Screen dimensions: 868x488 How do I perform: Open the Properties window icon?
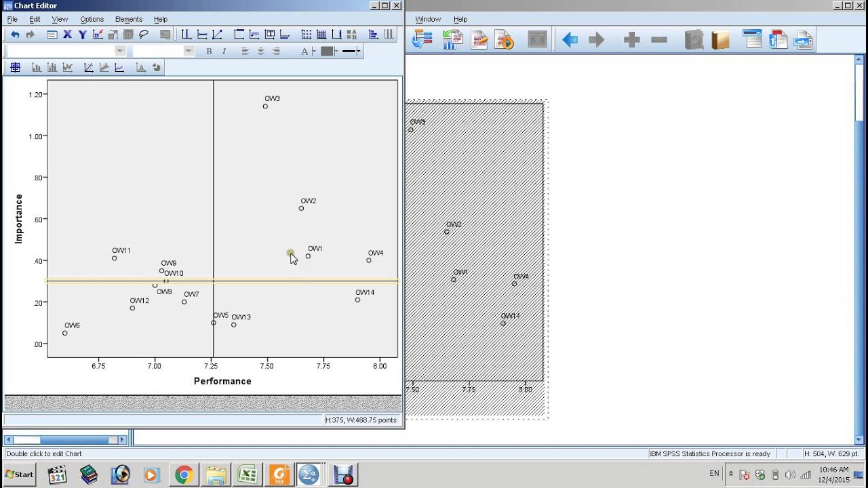[x=52, y=35]
